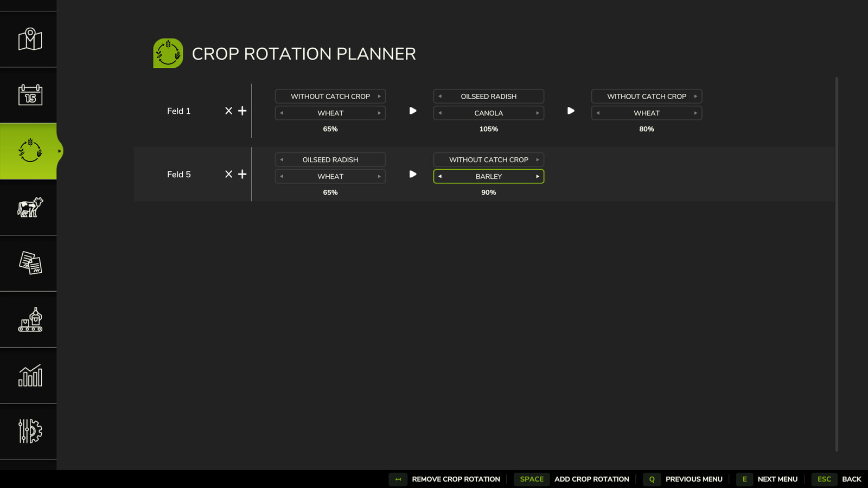868x488 pixels.
Task: Cycle CANOLA selection with right arrow
Action: point(538,113)
